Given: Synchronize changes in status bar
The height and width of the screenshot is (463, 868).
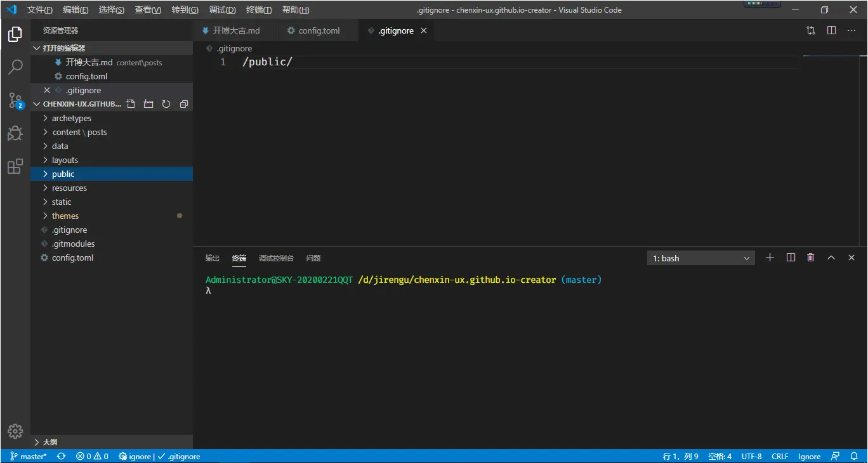Looking at the screenshot, I should [x=61, y=456].
